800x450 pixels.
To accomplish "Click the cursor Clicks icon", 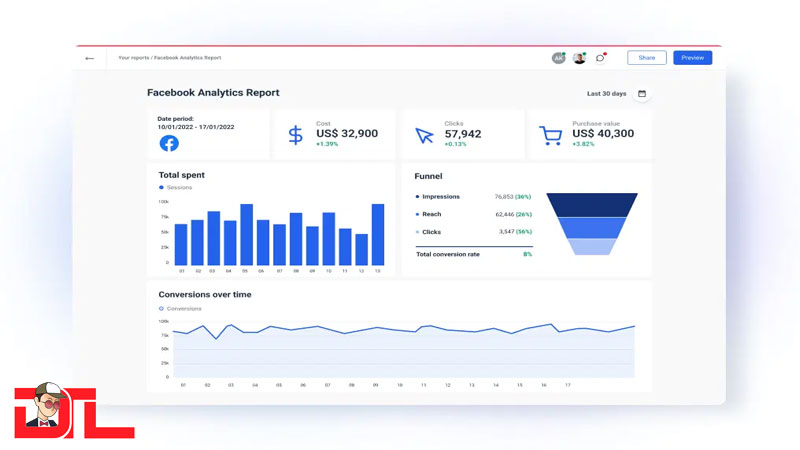I will (424, 135).
